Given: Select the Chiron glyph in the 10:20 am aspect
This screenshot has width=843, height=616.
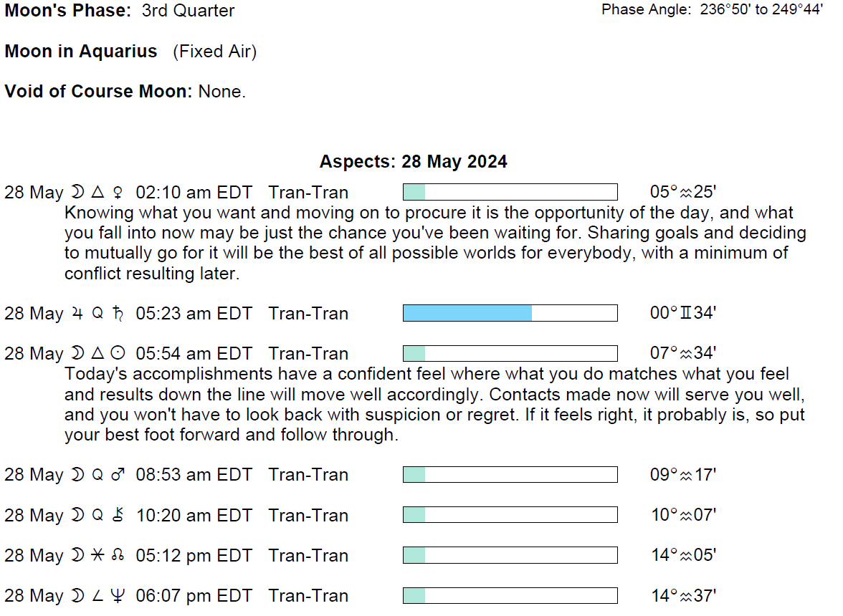Looking at the screenshot, I should (118, 516).
